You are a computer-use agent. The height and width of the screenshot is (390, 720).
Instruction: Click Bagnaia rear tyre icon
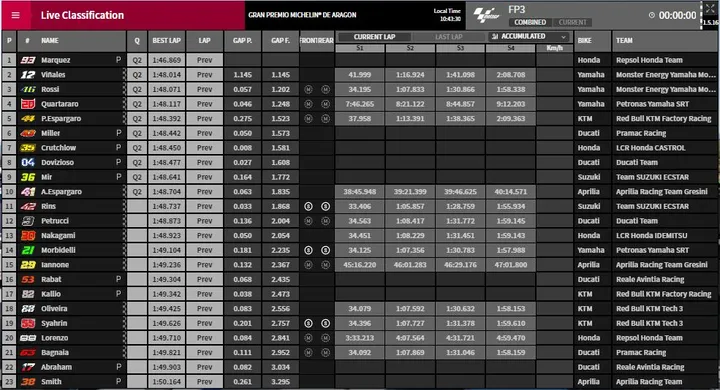point(326,353)
